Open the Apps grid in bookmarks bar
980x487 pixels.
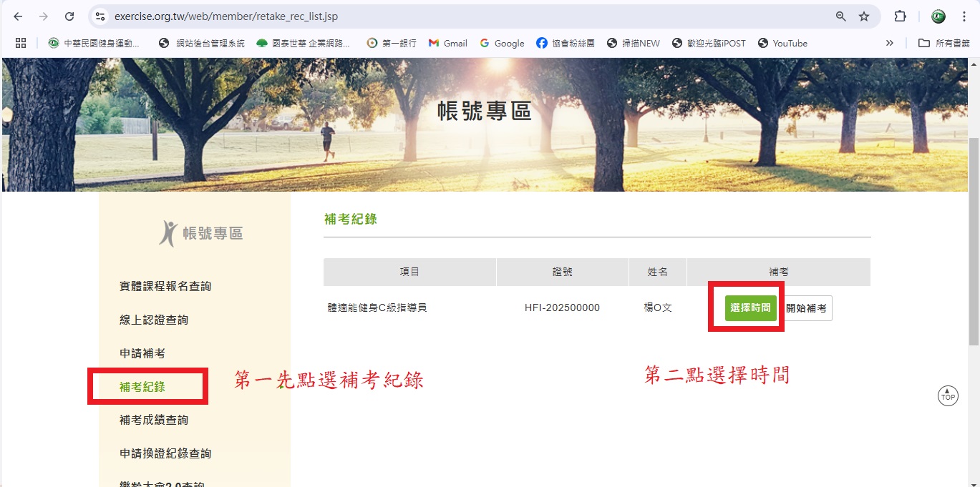(20, 43)
